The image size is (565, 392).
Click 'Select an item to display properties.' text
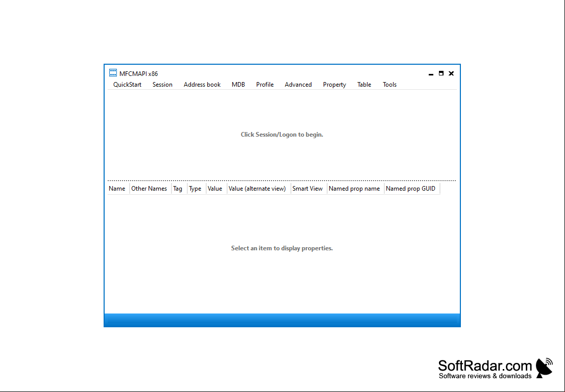[282, 248]
